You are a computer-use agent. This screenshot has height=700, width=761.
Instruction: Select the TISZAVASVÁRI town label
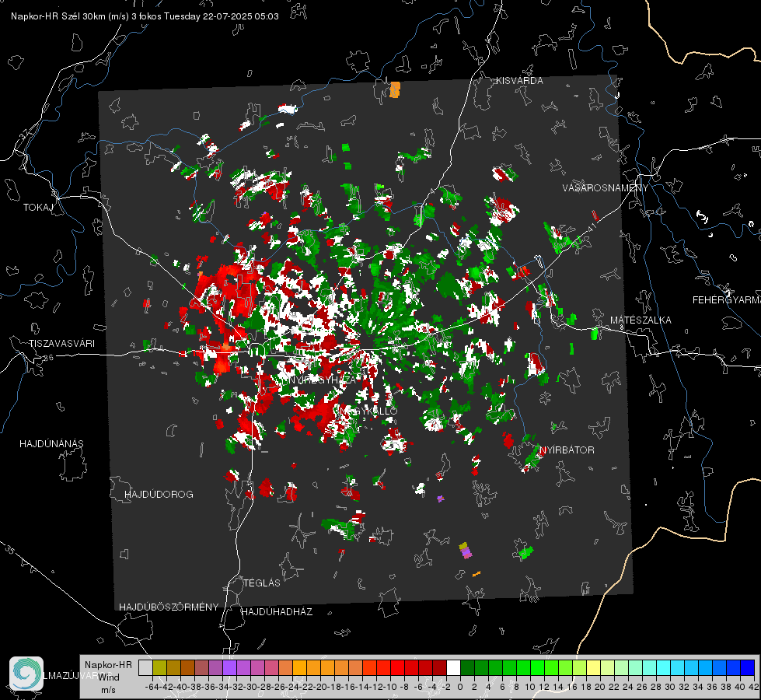click(61, 344)
